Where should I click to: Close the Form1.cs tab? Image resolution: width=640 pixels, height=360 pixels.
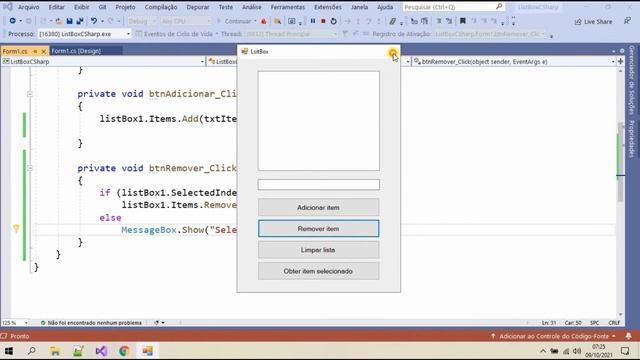point(44,51)
